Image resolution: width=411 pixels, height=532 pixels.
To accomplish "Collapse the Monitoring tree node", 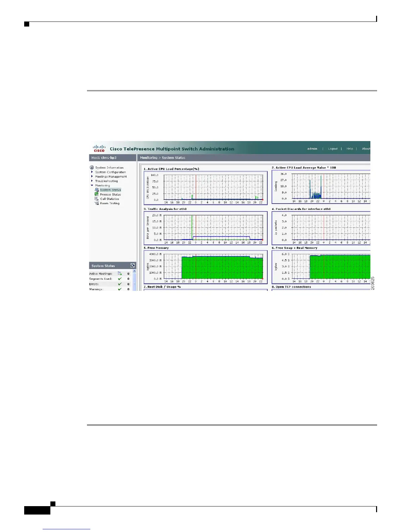I will click(92, 185).
